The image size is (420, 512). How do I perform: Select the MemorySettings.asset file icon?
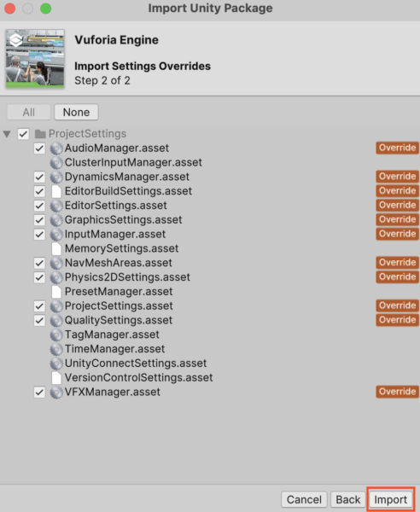(56, 249)
